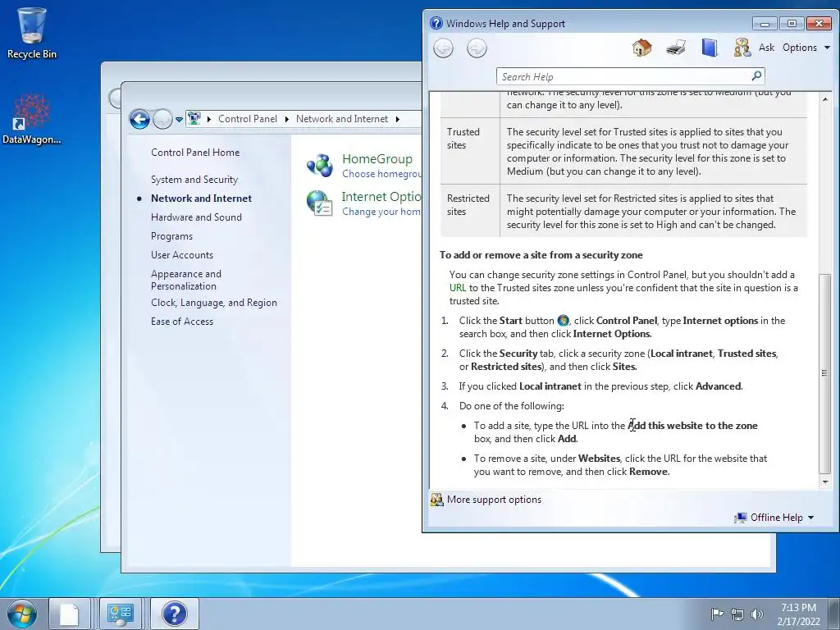Click the Internet Options globe icon
Image resolution: width=840 pixels, height=630 pixels.
pos(320,203)
